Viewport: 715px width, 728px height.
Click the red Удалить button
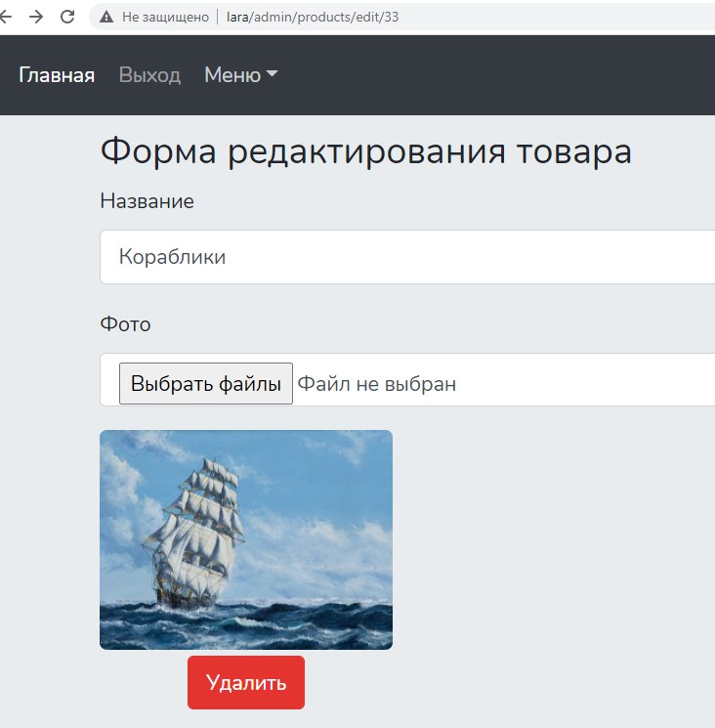coord(246,682)
